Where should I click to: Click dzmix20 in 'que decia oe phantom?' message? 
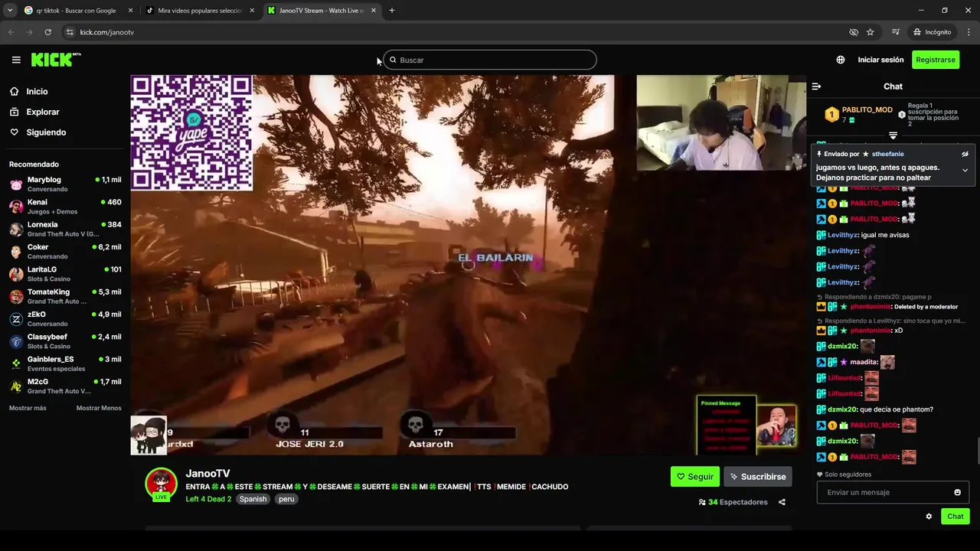click(x=842, y=409)
